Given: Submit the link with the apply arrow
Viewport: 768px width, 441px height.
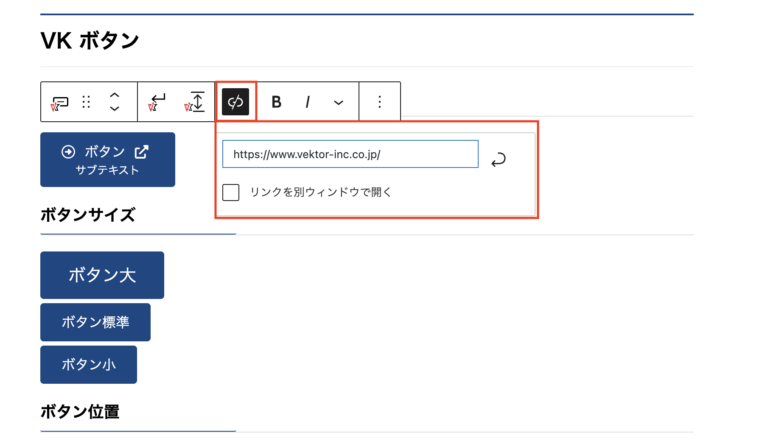Looking at the screenshot, I should [x=498, y=158].
